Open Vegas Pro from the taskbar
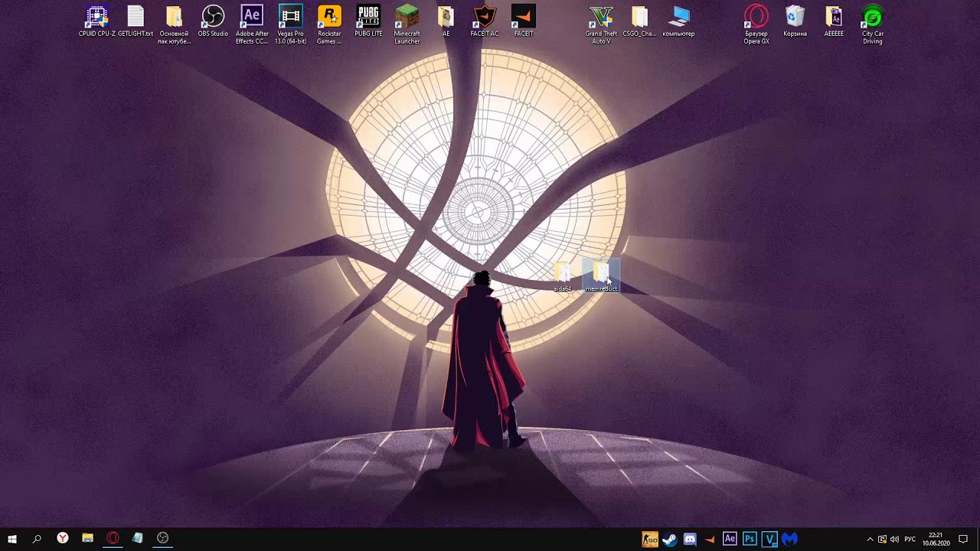 click(769, 539)
